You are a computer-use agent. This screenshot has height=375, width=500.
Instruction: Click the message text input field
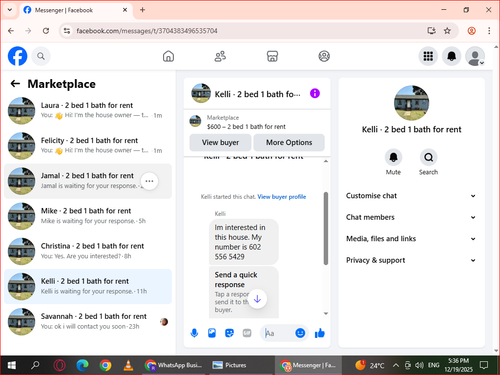click(x=279, y=333)
